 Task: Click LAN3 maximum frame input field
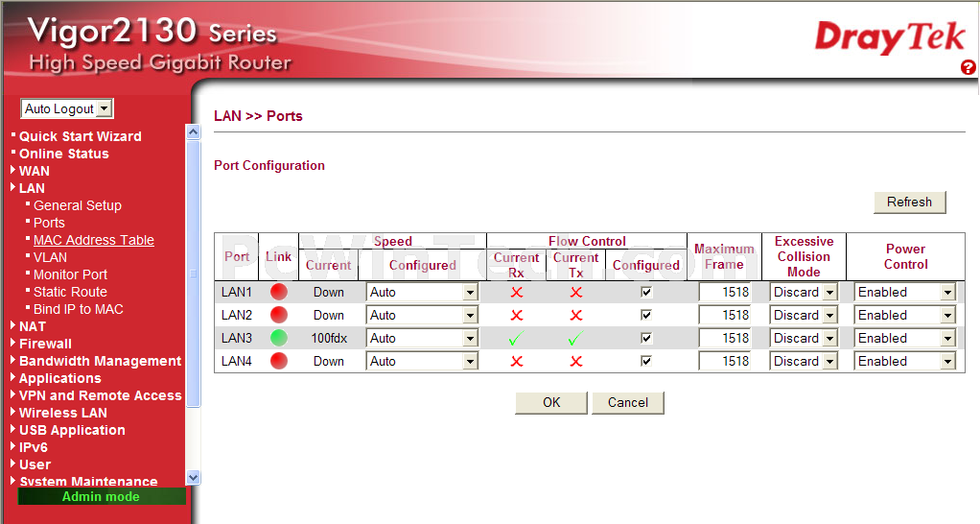[x=725, y=338]
